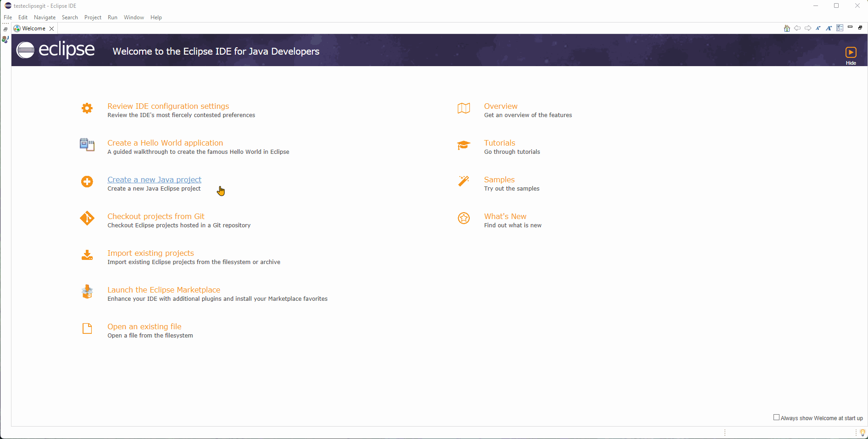Click the Samples magic wand icon
Viewport: 868px width, 439px height.
click(464, 181)
